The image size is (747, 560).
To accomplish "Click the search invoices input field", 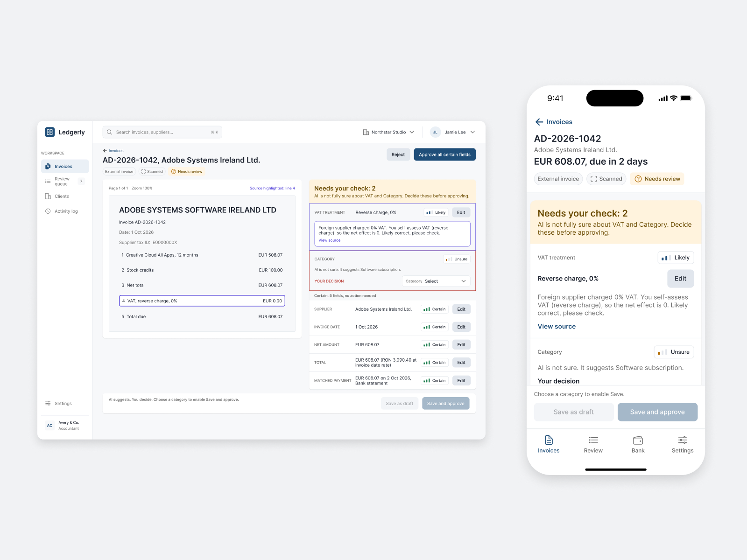I will 162,132.
